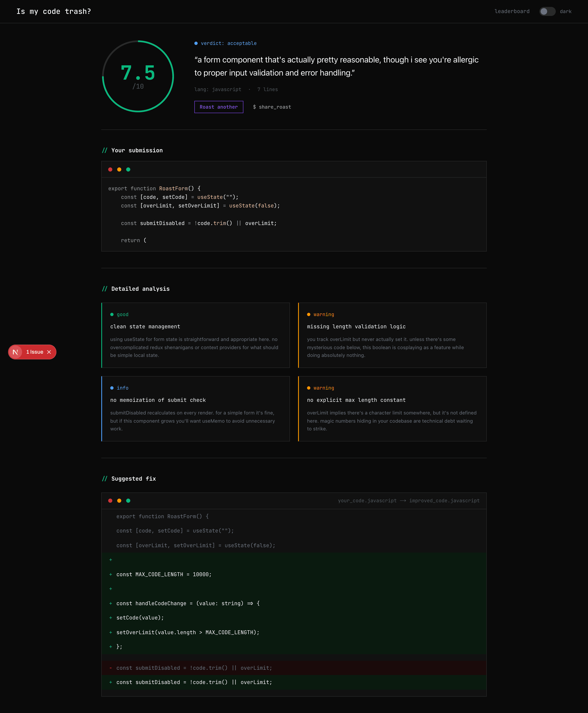The image size is (588, 713).
Task: Click the description about overLimit cosplaying as a feature
Action: pyautogui.click(x=385, y=347)
